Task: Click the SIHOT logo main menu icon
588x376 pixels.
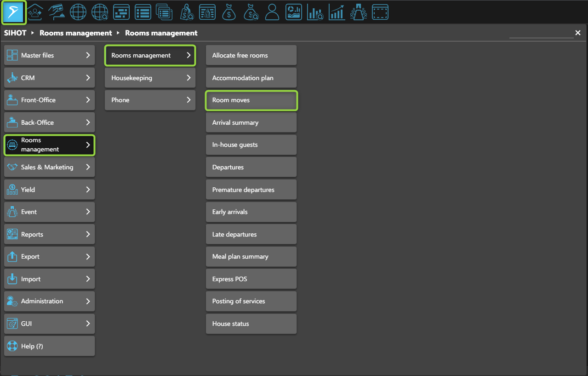Action: 14,12
